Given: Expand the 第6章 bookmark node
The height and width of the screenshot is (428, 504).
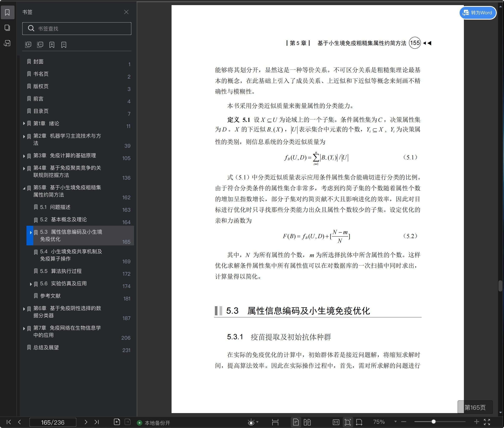Looking at the screenshot, I should 24,309.
